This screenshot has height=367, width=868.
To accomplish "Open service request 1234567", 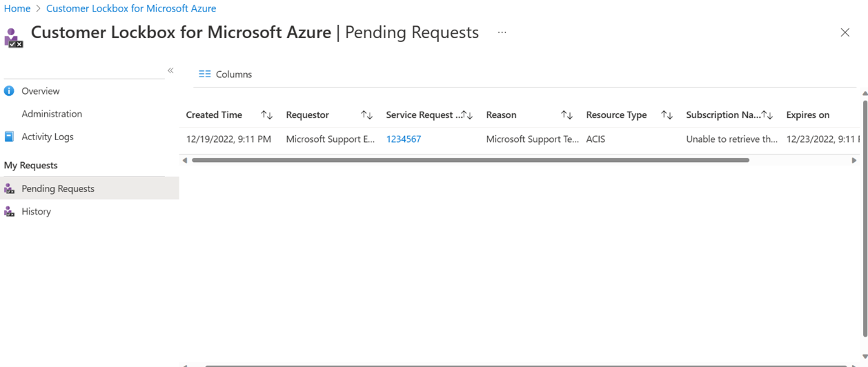I will point(403,139).
